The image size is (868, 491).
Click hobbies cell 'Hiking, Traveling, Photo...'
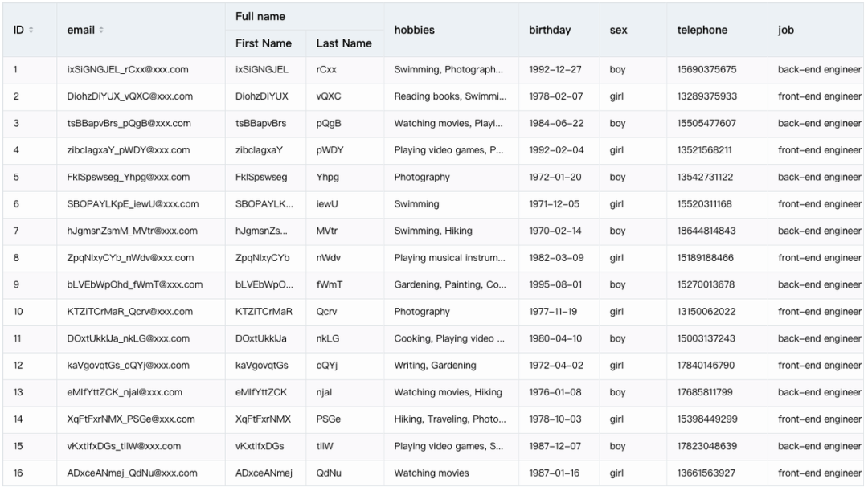pos(450,419)
